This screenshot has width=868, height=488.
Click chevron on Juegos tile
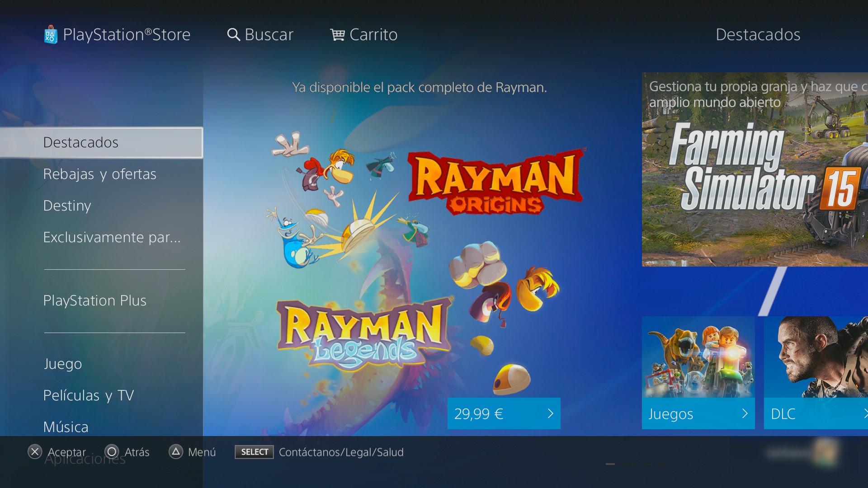[745, 413]
